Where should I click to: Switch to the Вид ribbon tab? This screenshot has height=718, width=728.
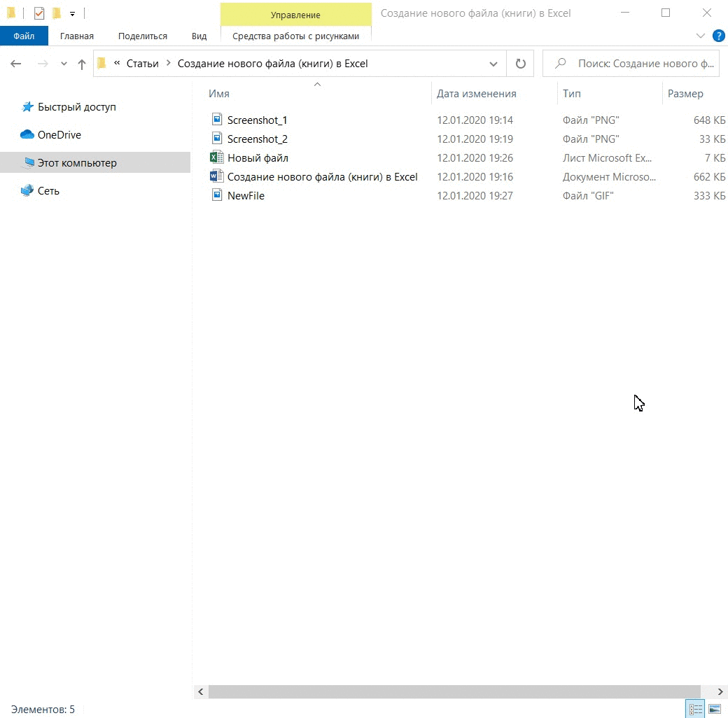[x=199, y=36]
